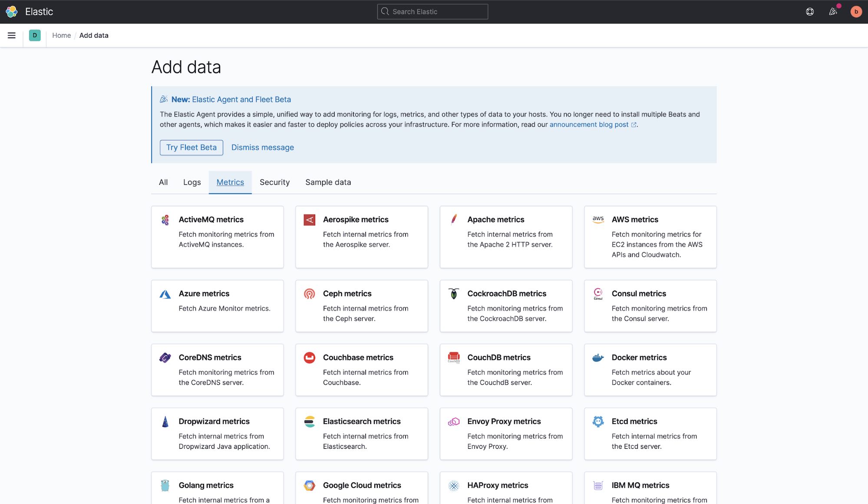Open the navigation hamburger menu

[x=11, y=35]
